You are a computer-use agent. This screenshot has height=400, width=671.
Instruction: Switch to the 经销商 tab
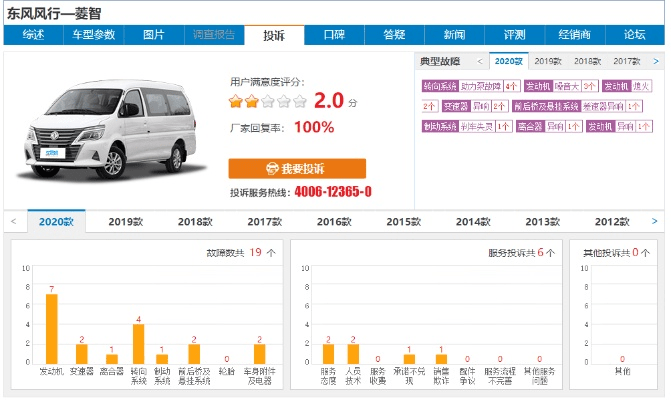click(575, 35)
